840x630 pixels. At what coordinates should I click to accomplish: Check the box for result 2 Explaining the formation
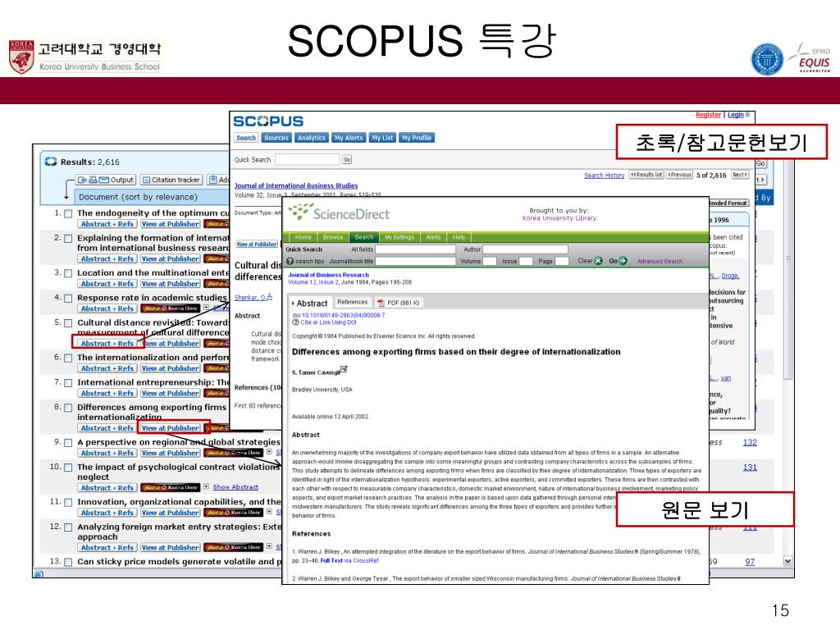(x=68, y=239)
